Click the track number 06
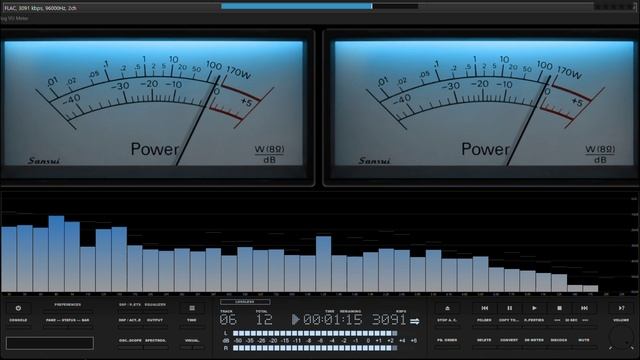Screen dimensions: 640x360 [228, 320]
